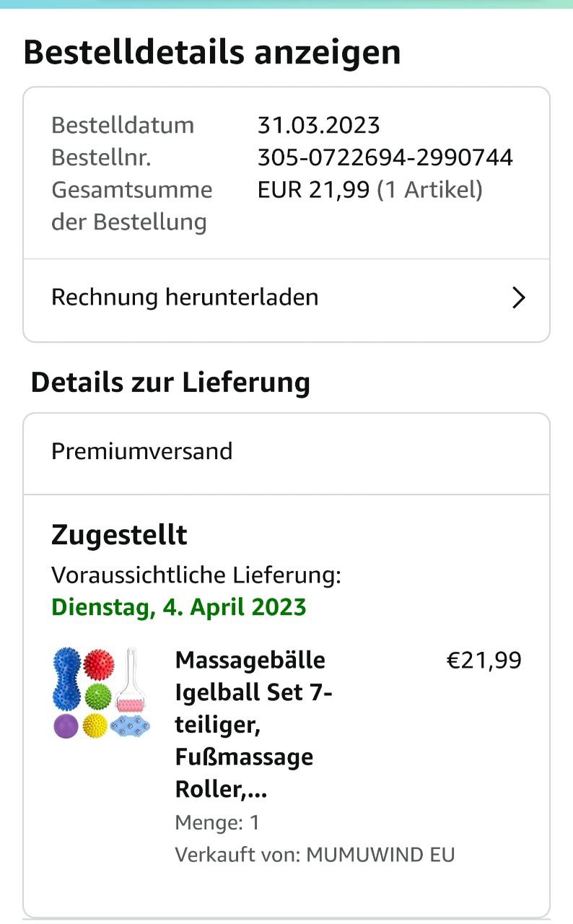
Task: Click the Bestelldetails anzeigen heading
Action: tap(211, 53)
